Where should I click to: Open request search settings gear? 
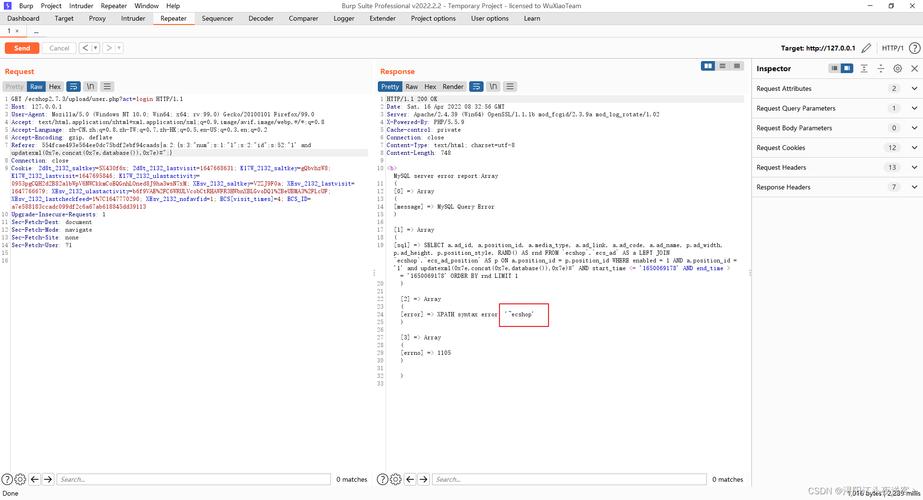click(20, 479)
